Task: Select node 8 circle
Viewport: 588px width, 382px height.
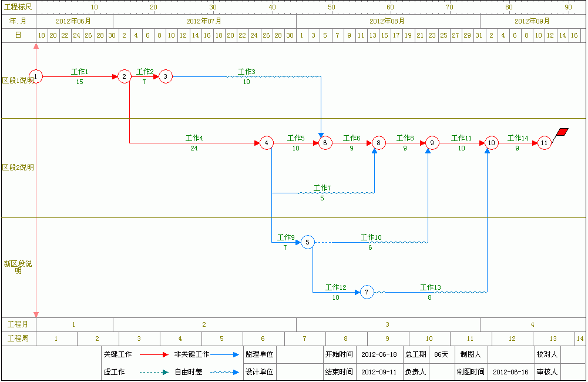Action: 379,143
